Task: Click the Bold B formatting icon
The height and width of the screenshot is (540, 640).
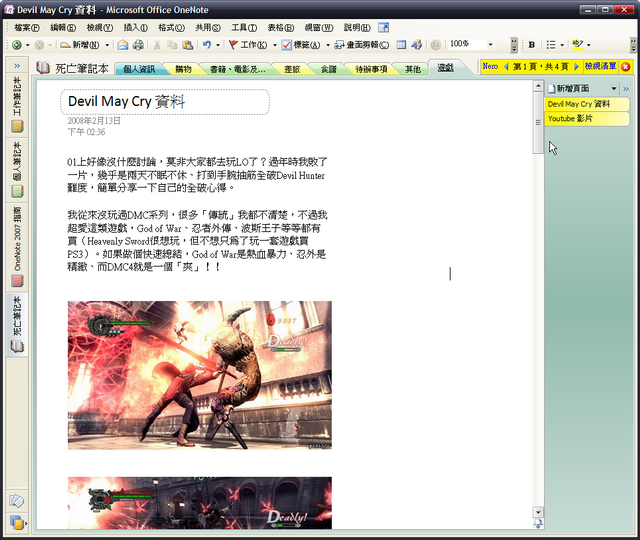Action: pos(531,45)
